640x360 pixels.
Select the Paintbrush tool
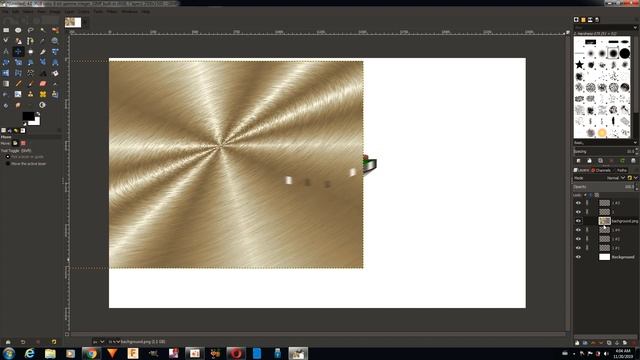click(31, 84)
